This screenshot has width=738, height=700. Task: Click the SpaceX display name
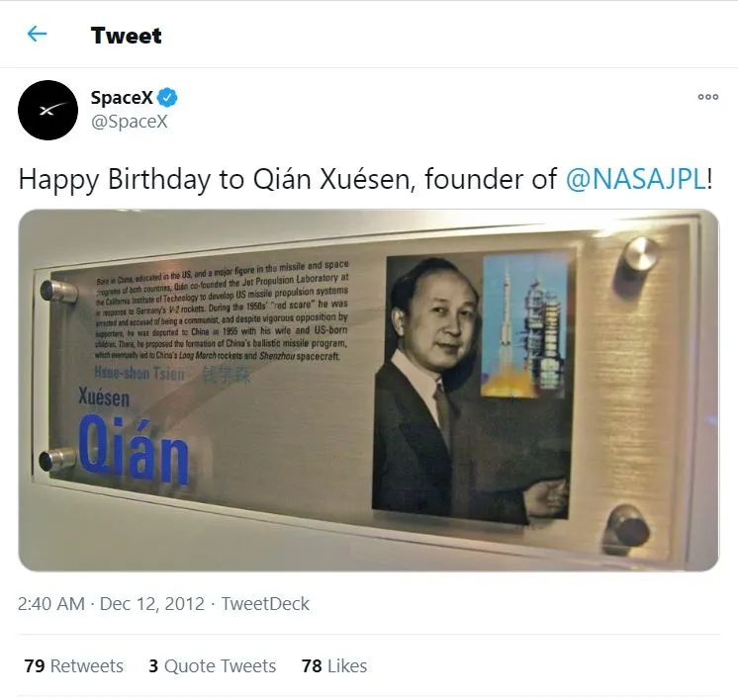[x=122, y=98]
